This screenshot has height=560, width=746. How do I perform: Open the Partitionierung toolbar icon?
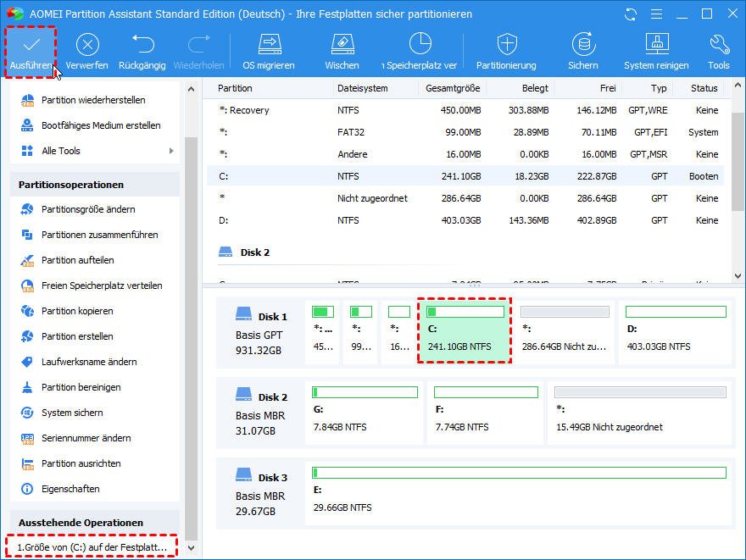[506, 45]
